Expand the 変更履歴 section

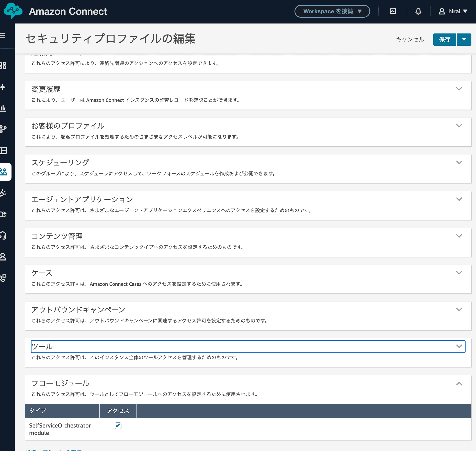[459, 89]
